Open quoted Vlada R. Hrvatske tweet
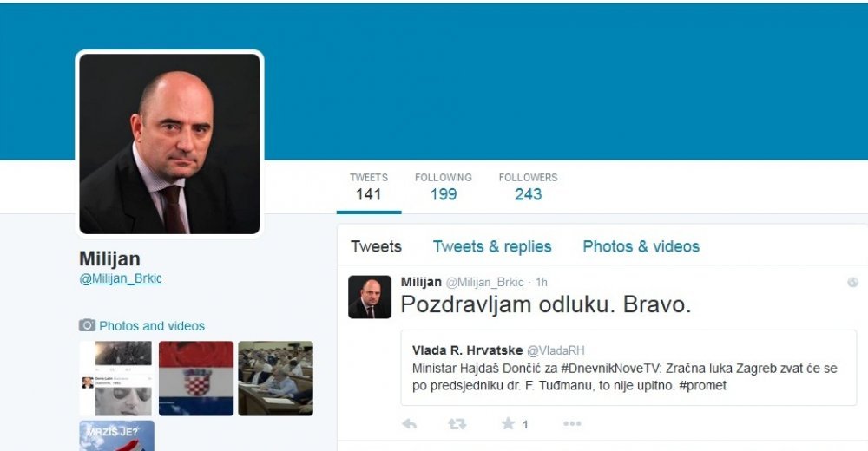The image size is (868, 451). coord(628,368)
